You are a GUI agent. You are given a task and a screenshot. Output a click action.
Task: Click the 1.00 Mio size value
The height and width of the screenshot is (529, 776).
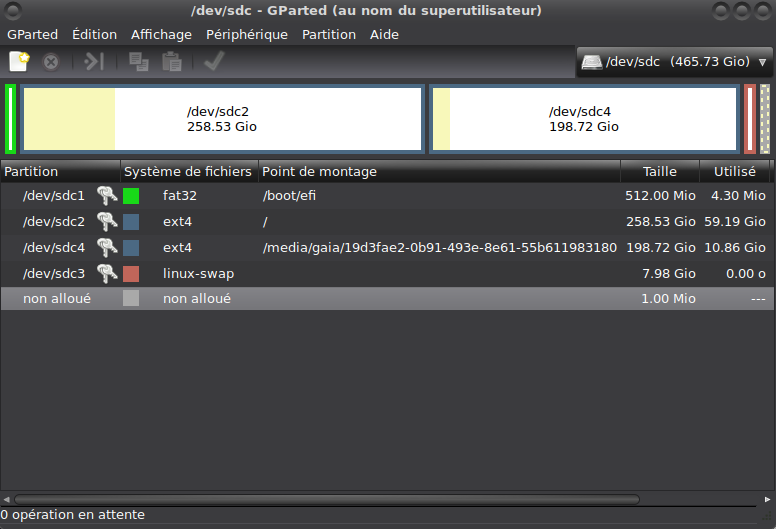point(669,298)
